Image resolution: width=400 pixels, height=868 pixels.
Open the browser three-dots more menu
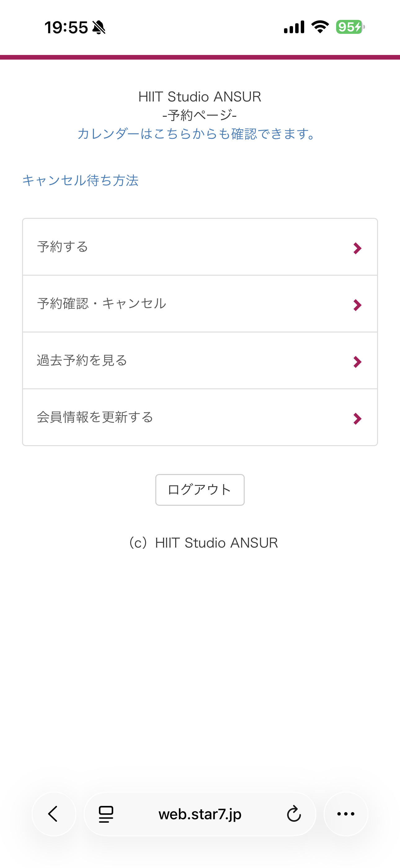pyautogui.click(x=346, y=814)
